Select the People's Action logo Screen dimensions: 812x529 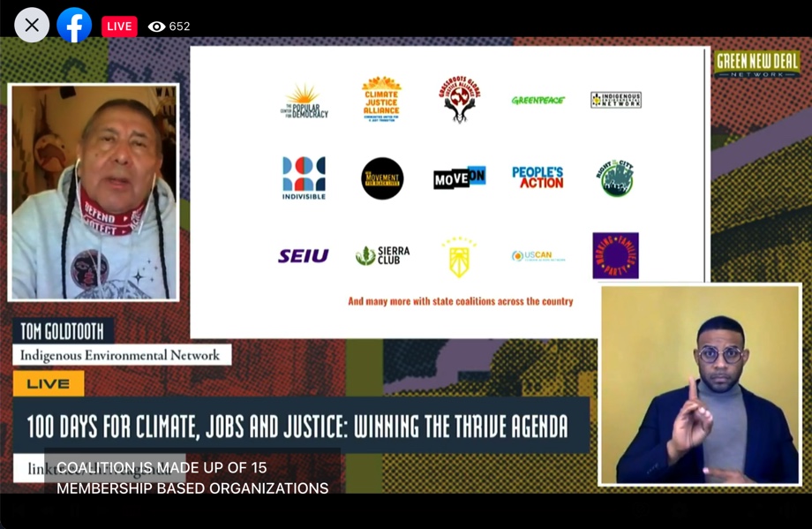point(538,178)
